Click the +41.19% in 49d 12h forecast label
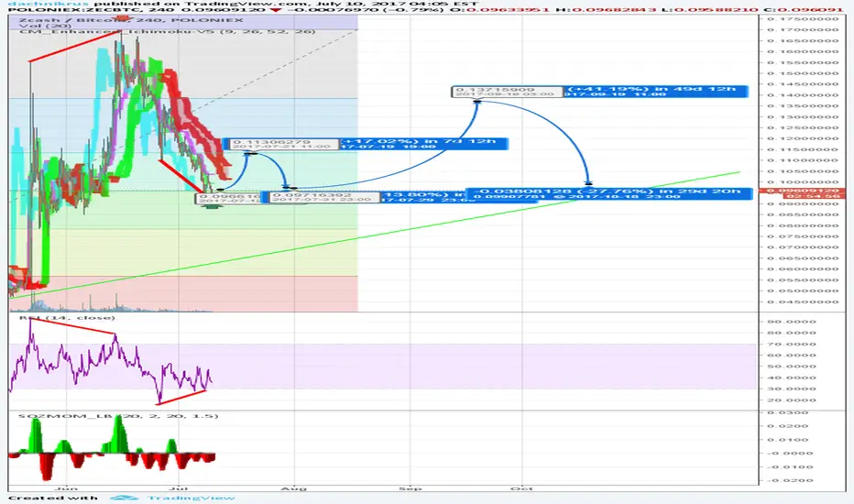Image resolution: width=854 pixels, height=504 pixels. point(655,91)
